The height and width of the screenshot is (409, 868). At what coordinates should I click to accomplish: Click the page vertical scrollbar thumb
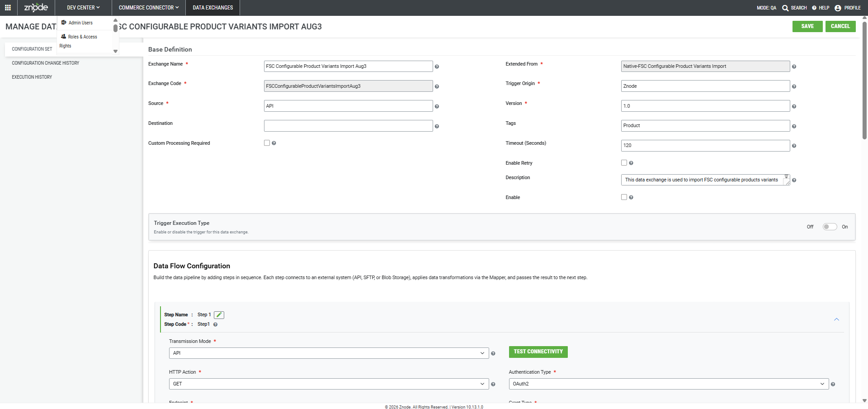864,80
